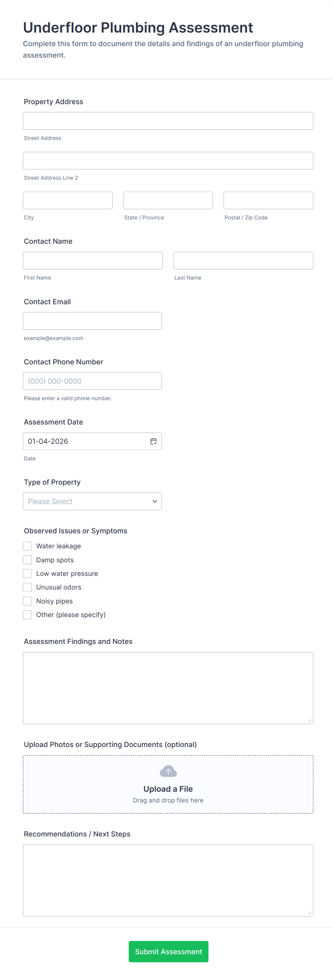Viewport: 333px width, 980px height.
Task: Focus the City input field
Action: (68, 200)
